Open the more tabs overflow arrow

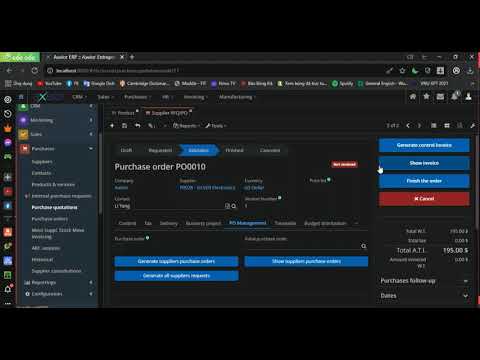pos(356,223)
